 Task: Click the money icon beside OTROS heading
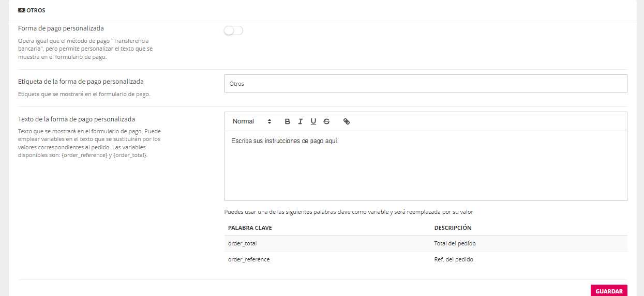[x=22, y=10]
